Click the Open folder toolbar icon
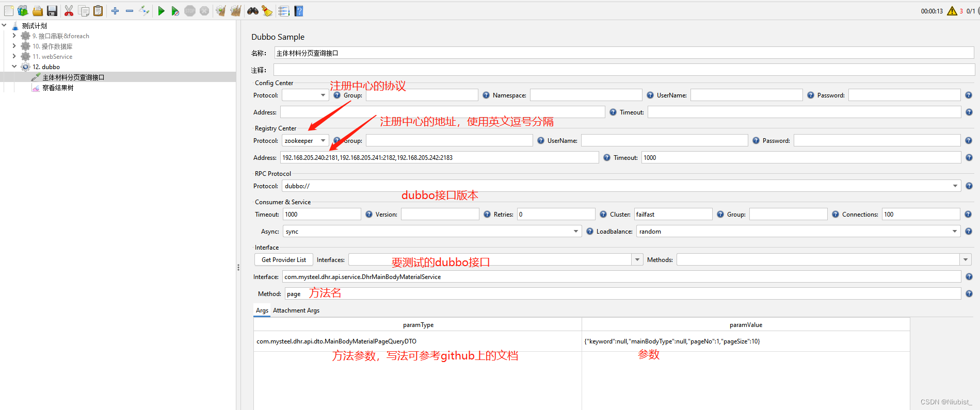Screen dimensions: 980x410 38,11
